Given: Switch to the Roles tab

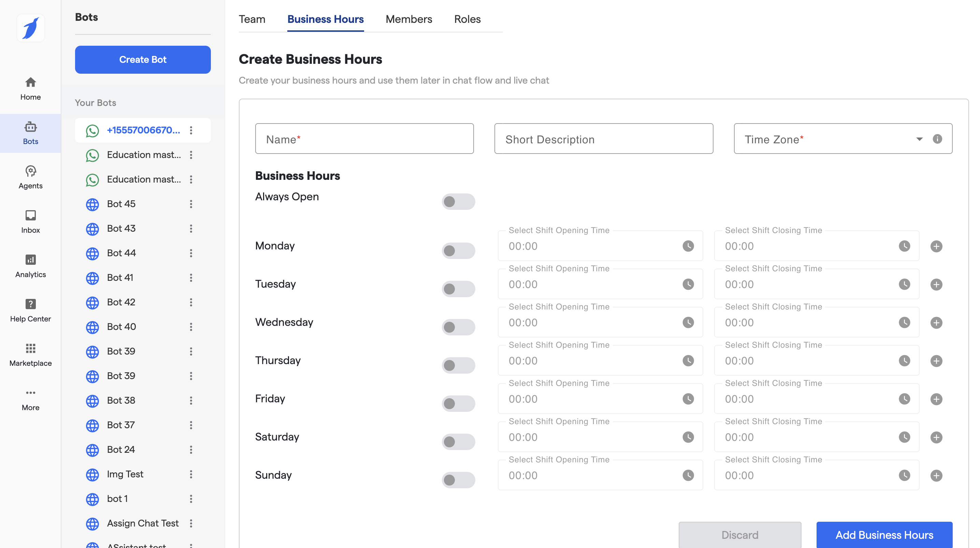Looking at the screenshot, I should (x=467, y=19).
